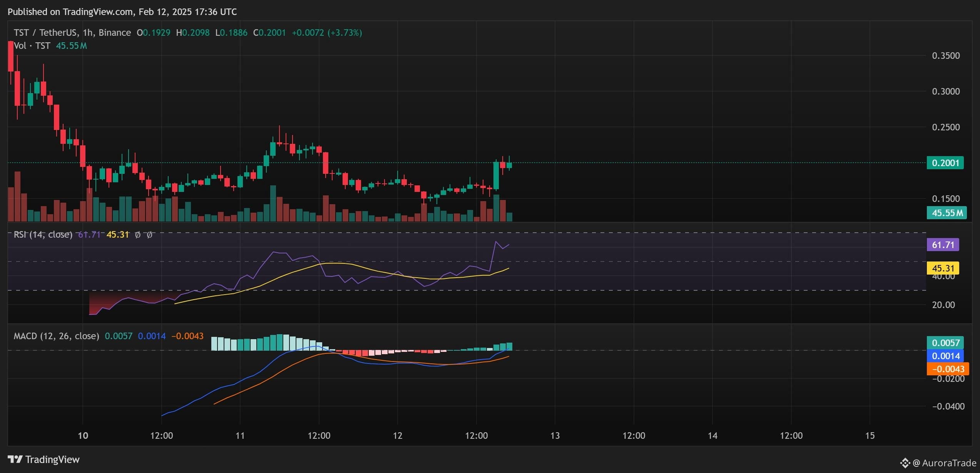Select the Vol · TST indicator label

click(32, 46)
